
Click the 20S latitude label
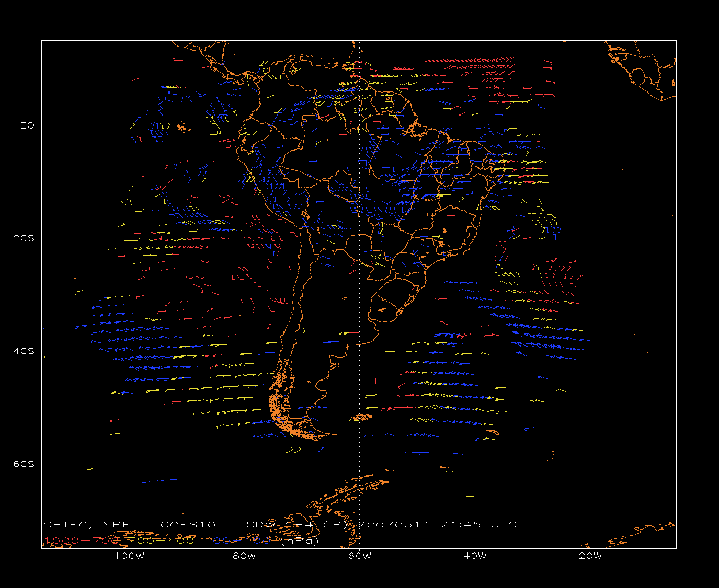tap(24, 238)
